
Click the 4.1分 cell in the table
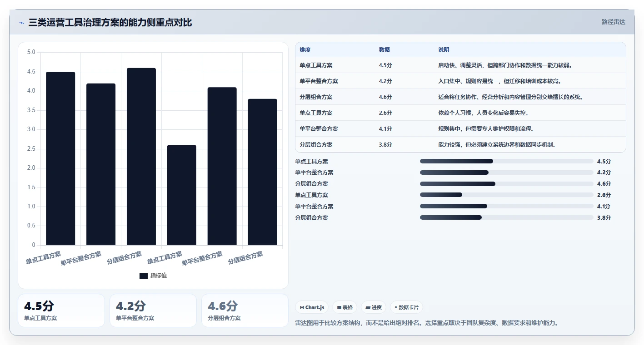coord(385,129)
